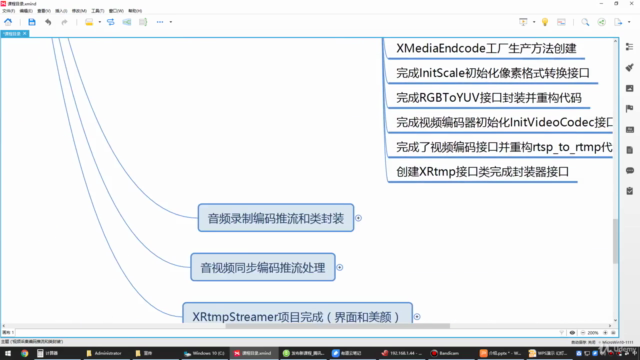Expand the export dropdown arrow
Image resolution: width=640 pixels, height=360 pixels.
(x=629, y=22)
